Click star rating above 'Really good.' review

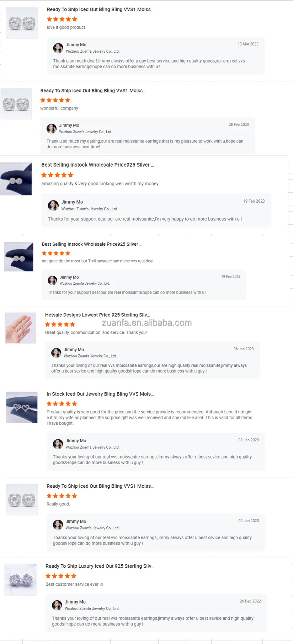[62, 496]
